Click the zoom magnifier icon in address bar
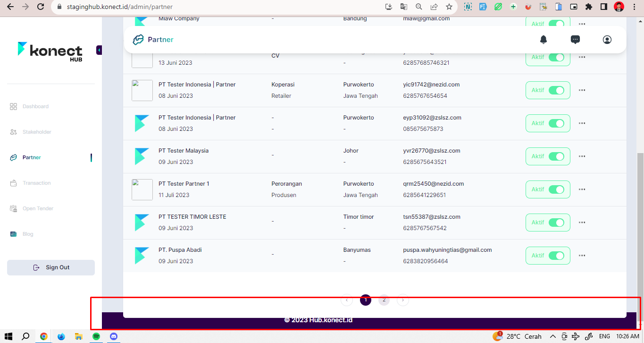Image resolution: width=644 pixels, height=343 pixels. [419, 7]
